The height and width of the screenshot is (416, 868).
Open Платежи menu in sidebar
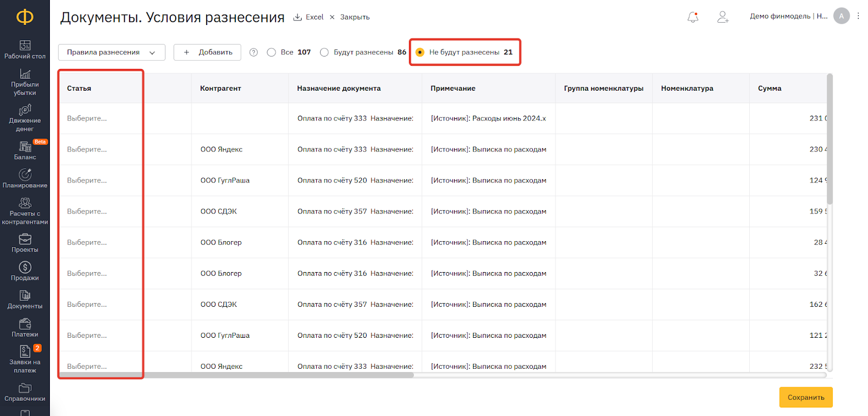pos(25,327)
